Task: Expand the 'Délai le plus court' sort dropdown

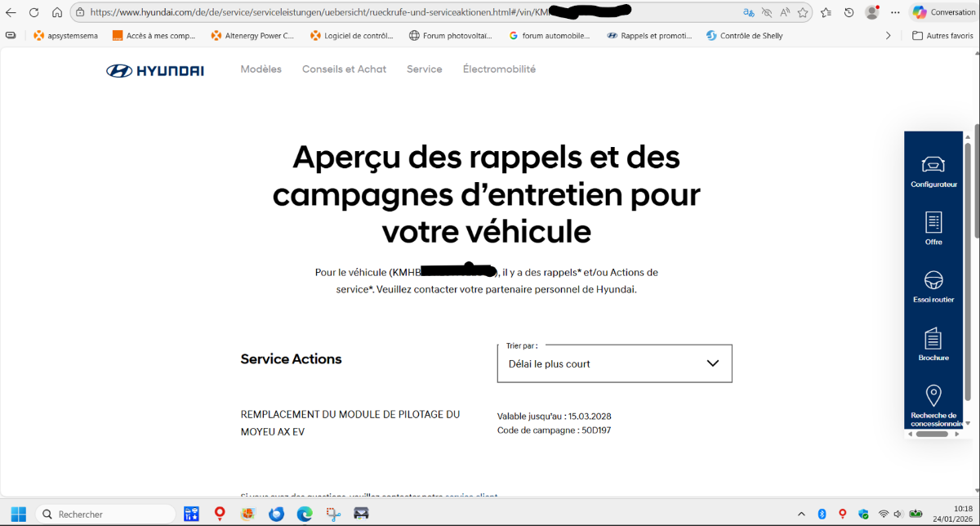Action: click(x=614, y=363)
